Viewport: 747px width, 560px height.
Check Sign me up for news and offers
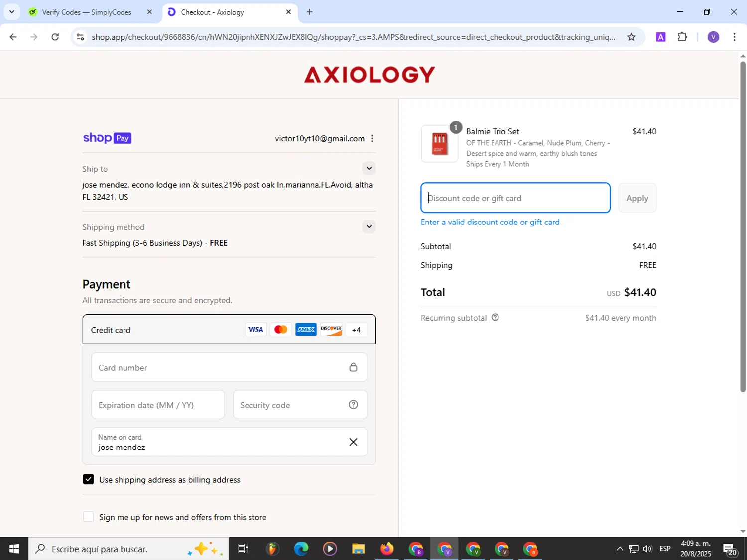tap(88, 517)
